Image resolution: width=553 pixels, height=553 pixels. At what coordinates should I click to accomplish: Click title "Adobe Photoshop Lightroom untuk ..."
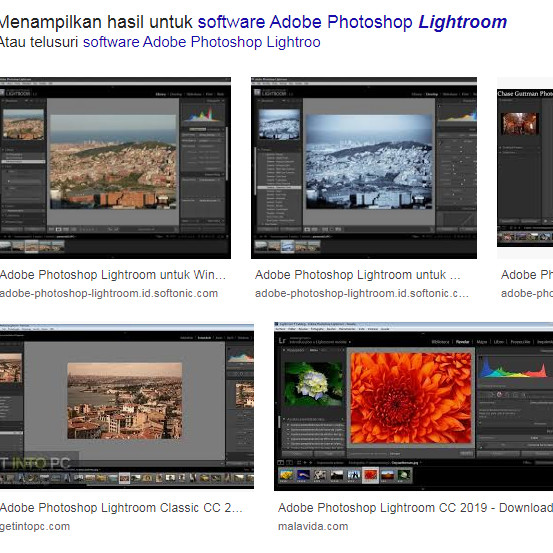pyautogui.click(x=358, y=275)
